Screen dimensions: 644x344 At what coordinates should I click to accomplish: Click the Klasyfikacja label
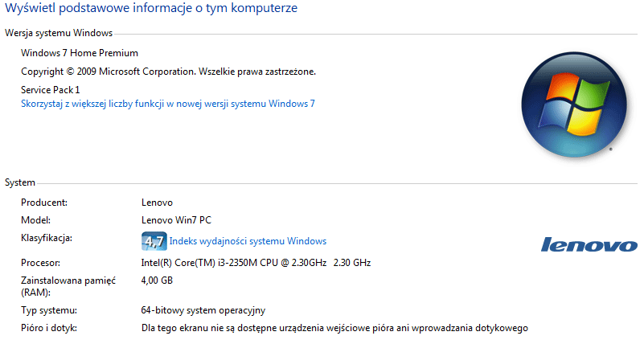[x=47, y=238]
